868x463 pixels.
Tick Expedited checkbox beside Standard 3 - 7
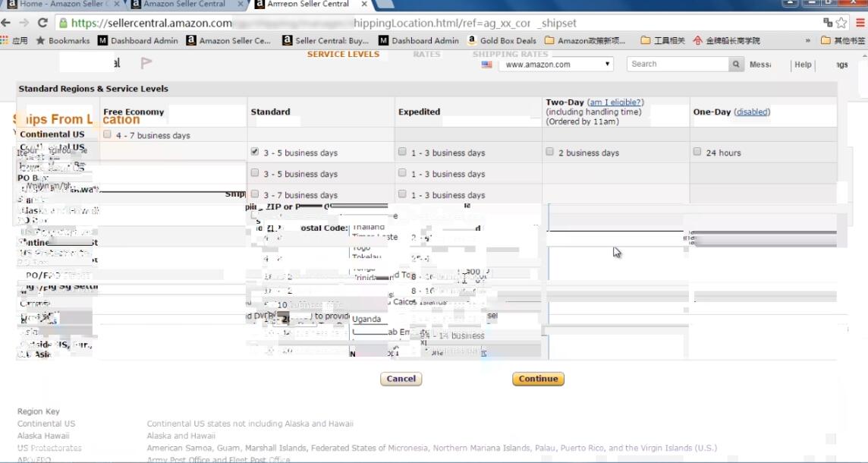[402, 194]
